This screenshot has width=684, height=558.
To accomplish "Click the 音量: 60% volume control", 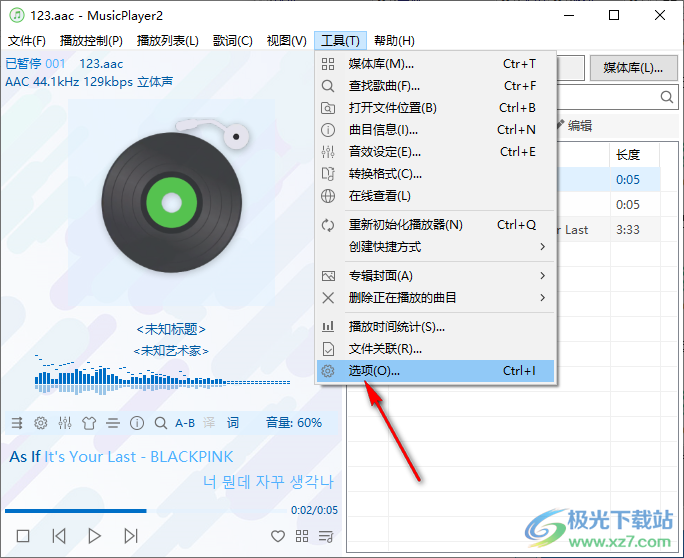I will 294,423.
